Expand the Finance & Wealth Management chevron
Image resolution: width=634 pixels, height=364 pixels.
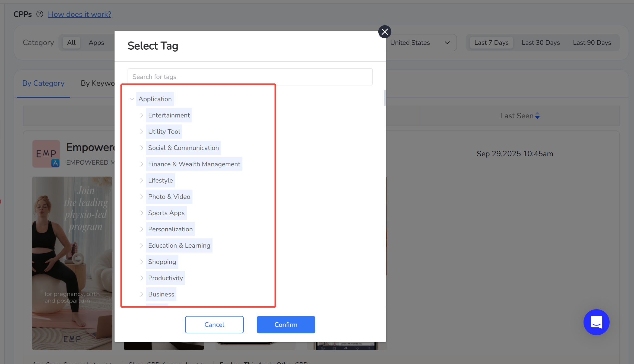pos(142,164)
